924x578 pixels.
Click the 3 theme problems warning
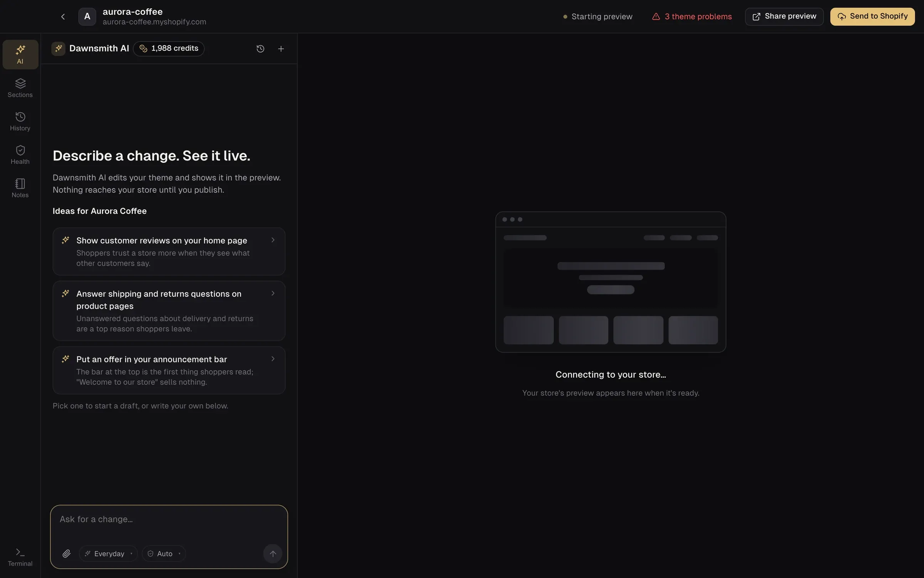(x=692, y=17)
